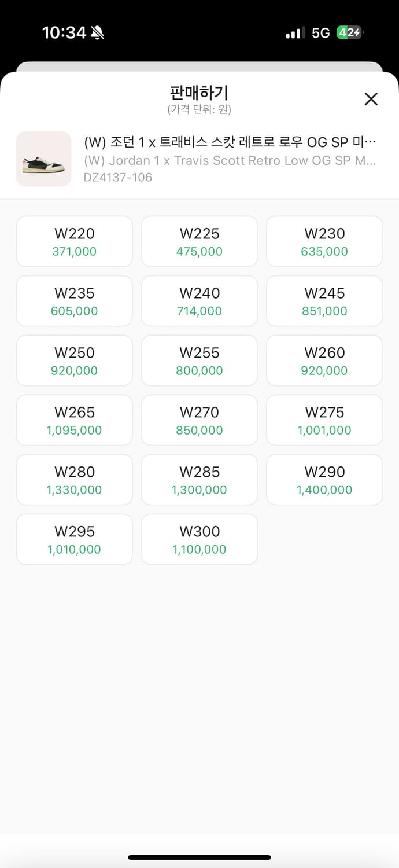Select size W240 priced 714,000
Screen dimensions: 399x868
point(199,301)
